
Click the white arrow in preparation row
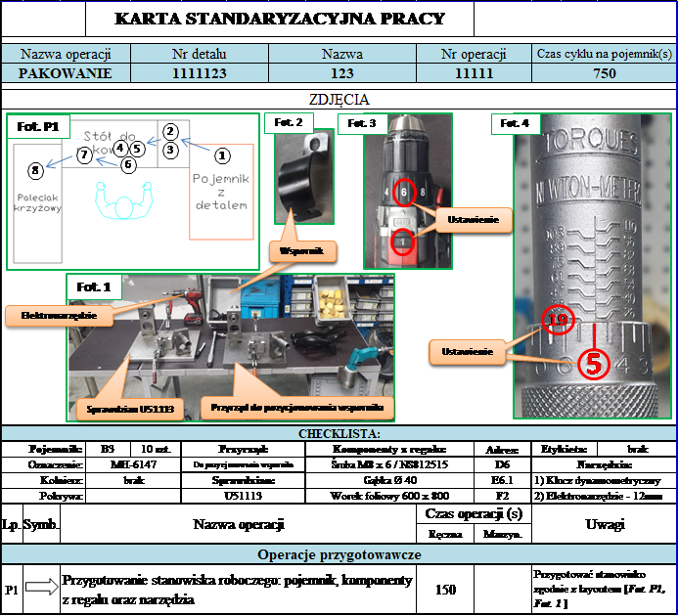pyautogui.click(x=43, y=587)
